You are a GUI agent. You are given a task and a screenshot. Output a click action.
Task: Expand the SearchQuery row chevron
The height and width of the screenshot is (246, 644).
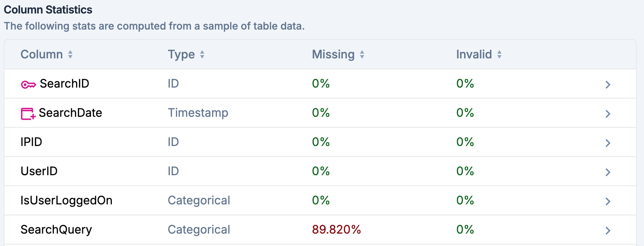tap(608, 231)
